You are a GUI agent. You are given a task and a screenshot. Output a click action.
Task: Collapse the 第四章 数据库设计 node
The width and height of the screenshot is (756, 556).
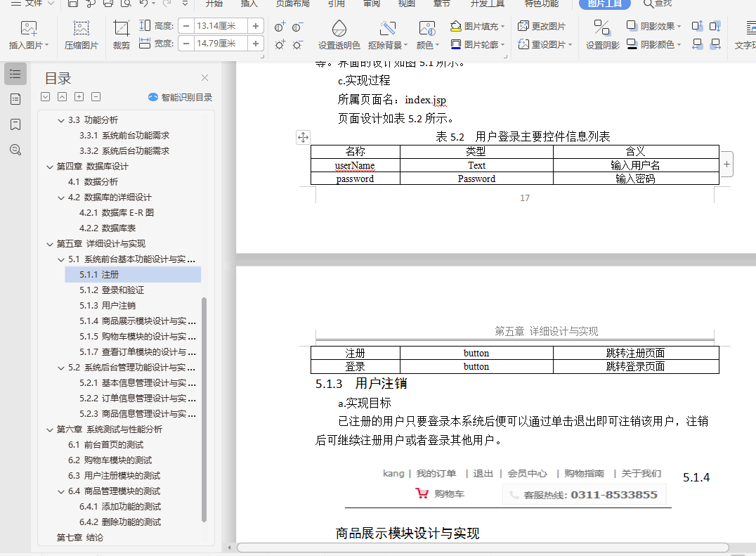50,167
